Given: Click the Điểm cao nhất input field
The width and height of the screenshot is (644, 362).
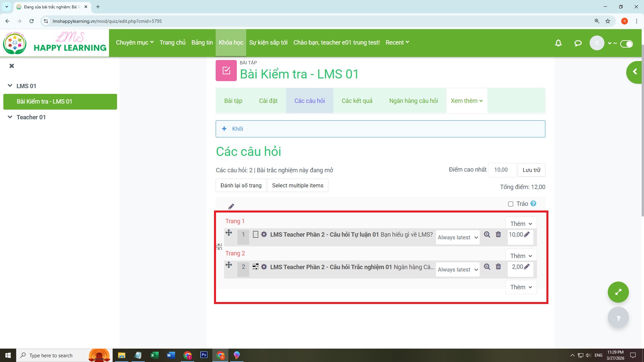Looking at the screenshot, I should pyautogui.click(x=502, y=170).
